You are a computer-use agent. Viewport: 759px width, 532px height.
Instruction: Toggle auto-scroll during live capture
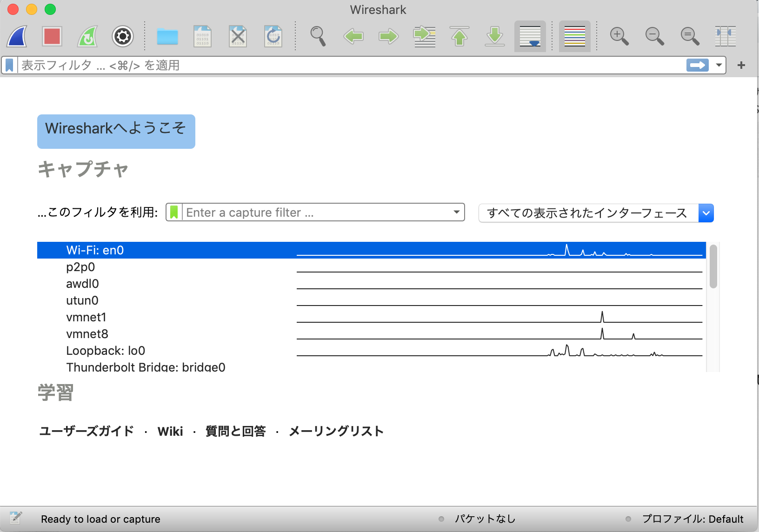click(530, 36)
